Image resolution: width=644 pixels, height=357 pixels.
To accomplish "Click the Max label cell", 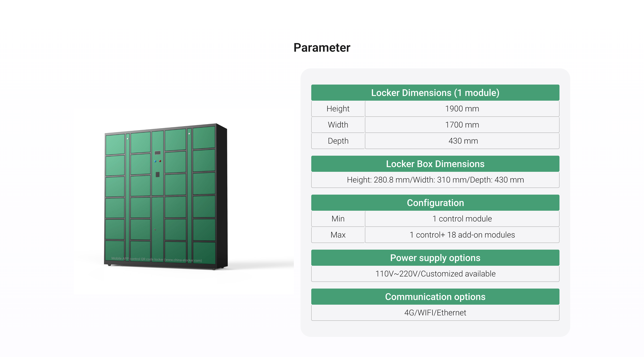I will pyautogui.click(x=338, y=235).
